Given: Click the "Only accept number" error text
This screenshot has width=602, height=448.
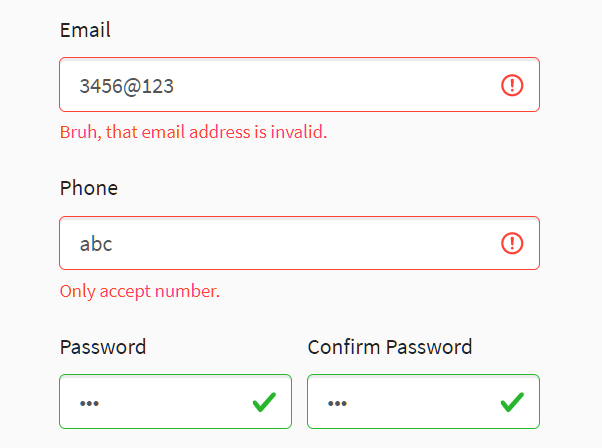Looking at the screenshot, I should pyautogui.click(x=140, y=291).
